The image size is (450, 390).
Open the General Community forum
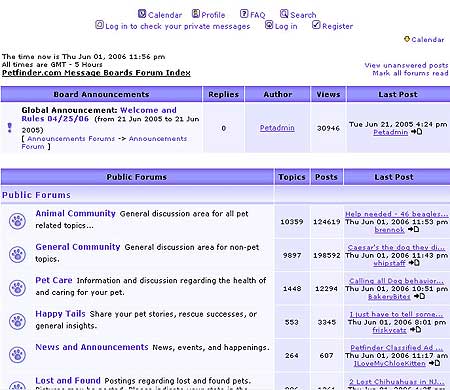point(78,247)
